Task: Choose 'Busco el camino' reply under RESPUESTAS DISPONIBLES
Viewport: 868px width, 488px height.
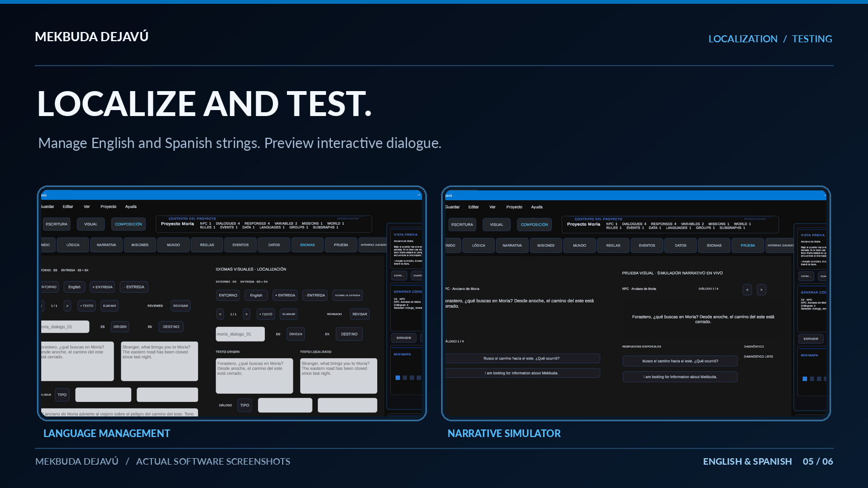Action: [680, 361]
